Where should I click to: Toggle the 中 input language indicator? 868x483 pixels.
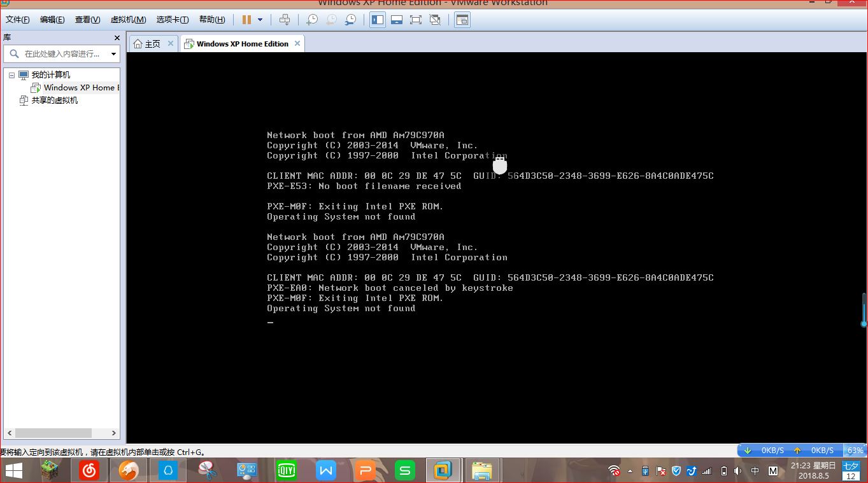click(755, 471)
